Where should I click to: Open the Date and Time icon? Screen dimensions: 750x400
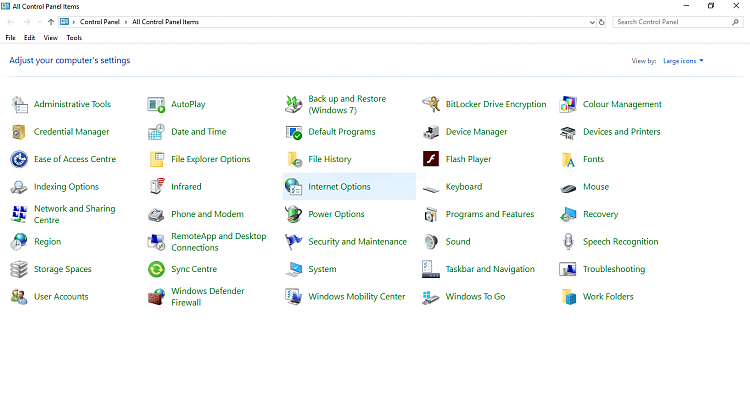pyautogui.click(x=156, y=132)
